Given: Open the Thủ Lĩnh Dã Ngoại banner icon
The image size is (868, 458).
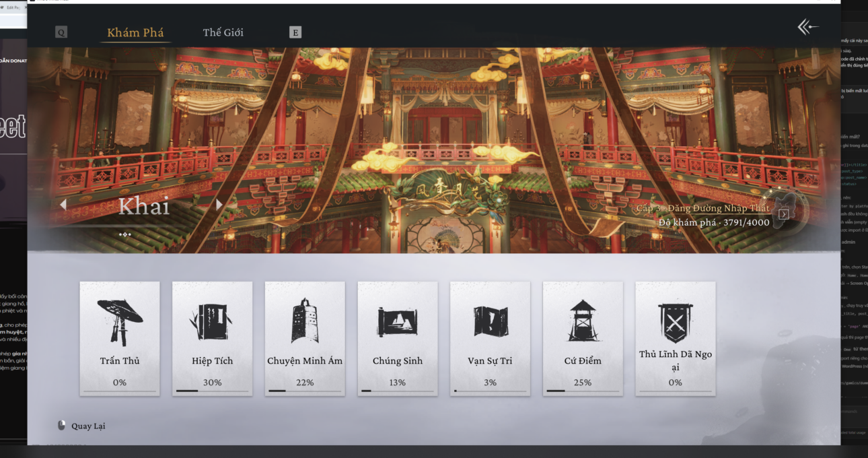Looking at the screenshot, I should pos(675,321).
